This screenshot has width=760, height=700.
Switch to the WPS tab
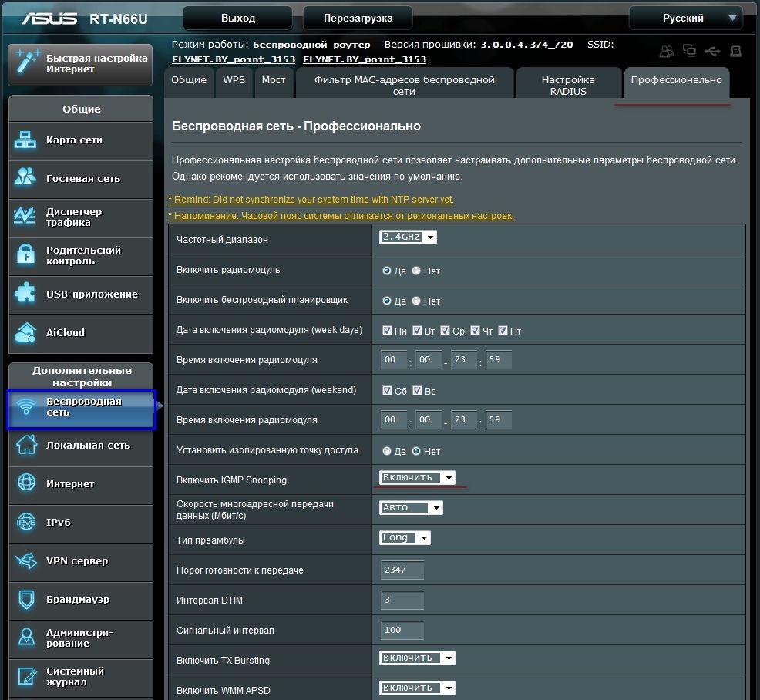[234, 82]
